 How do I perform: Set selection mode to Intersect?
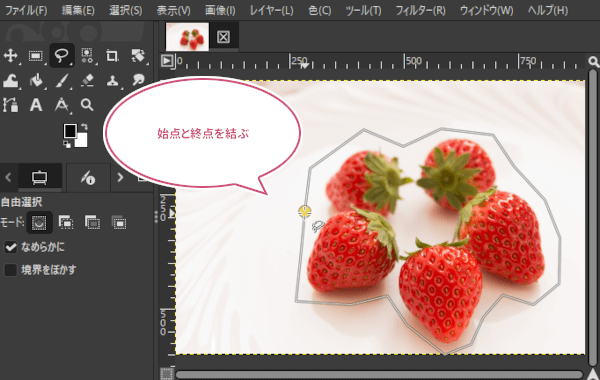[119, 222]
